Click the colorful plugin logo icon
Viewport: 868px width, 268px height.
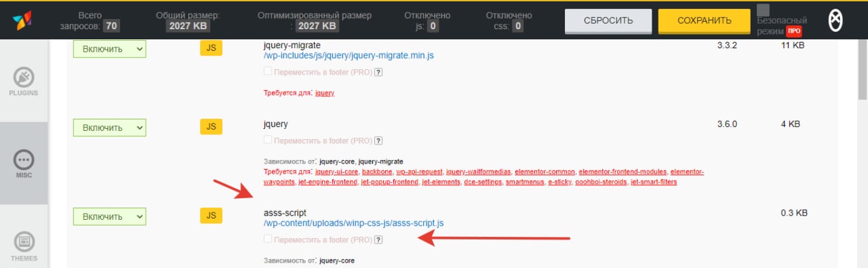tap(23, 20)
